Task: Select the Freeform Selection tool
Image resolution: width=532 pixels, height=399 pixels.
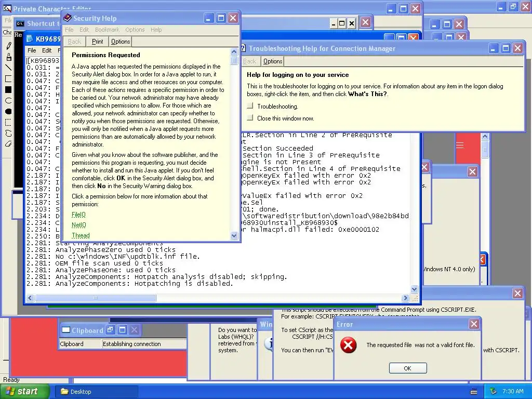Action: 8,133
